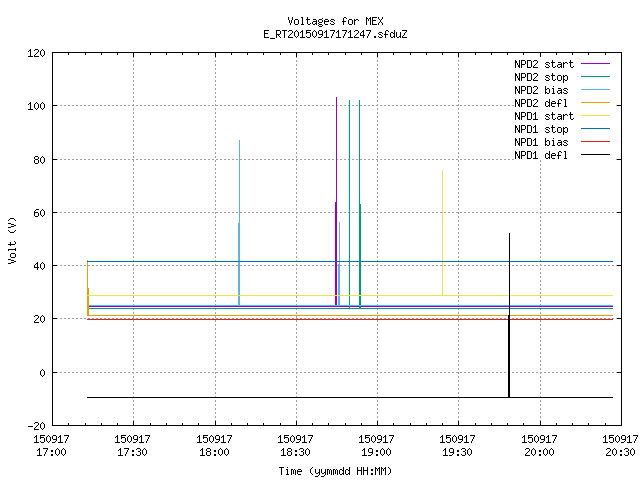
Task: Click the x-axis tick label 18:00
Action: point(214,452)
